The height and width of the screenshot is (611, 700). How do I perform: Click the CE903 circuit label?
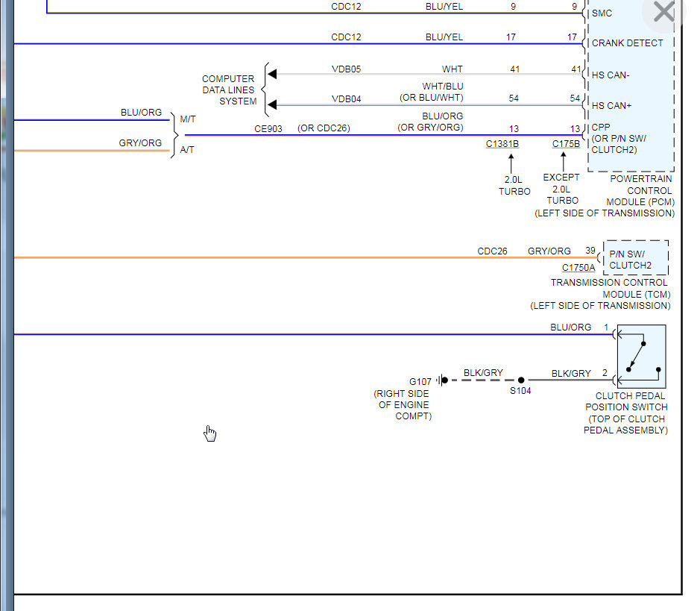[268, 128]
